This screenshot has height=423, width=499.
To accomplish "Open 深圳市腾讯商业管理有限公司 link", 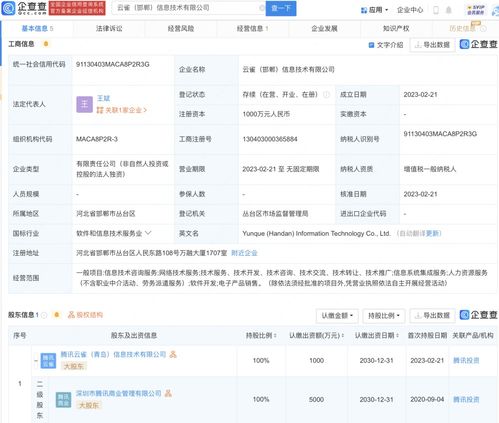I will tap(118, 393).
